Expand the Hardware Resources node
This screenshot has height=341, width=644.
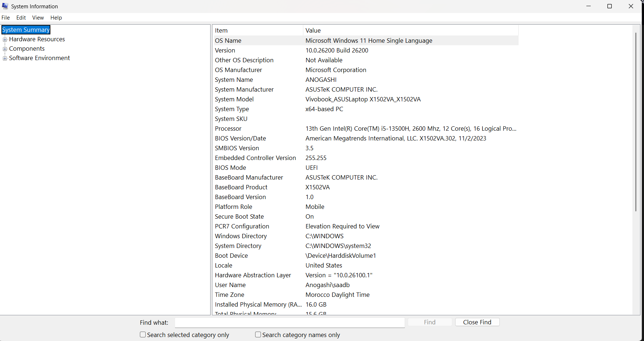[x=5, y=39]
